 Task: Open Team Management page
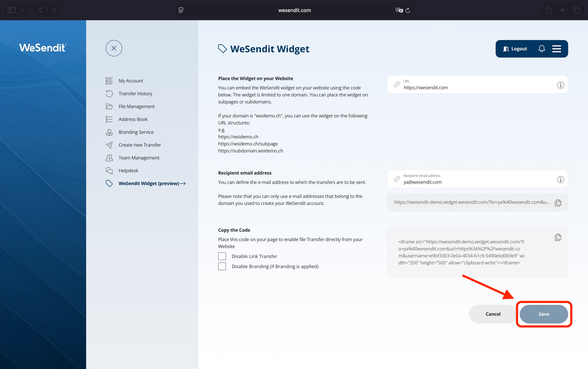[139, 158]
